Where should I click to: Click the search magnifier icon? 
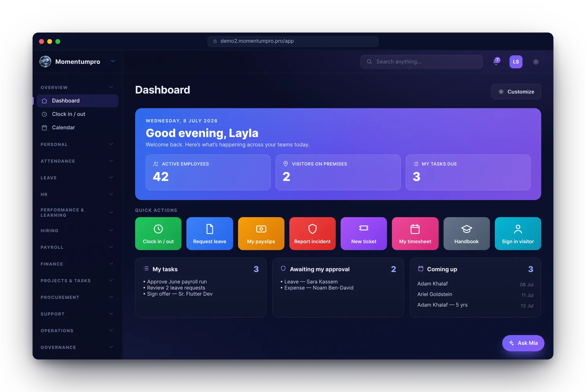click(369, 62)
